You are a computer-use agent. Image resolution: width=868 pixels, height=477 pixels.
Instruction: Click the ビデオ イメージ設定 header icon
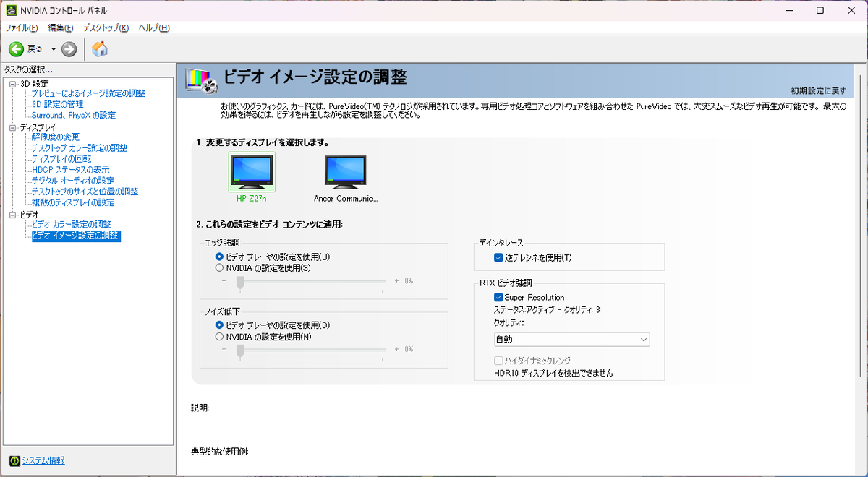(x=202, y=80)
